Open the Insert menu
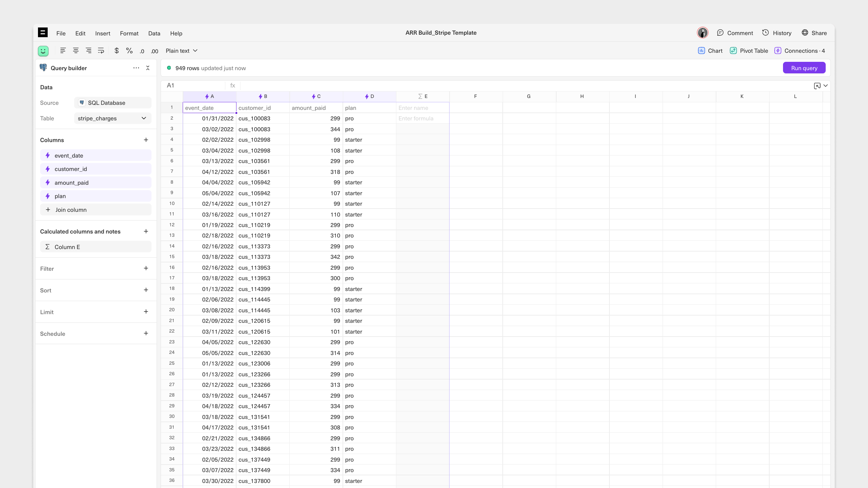This screenshot has height=488, width=868. point(103,33)
